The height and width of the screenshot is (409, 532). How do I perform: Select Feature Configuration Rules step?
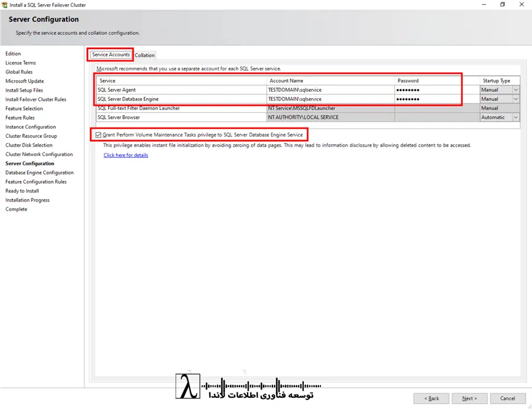(36, 182)
